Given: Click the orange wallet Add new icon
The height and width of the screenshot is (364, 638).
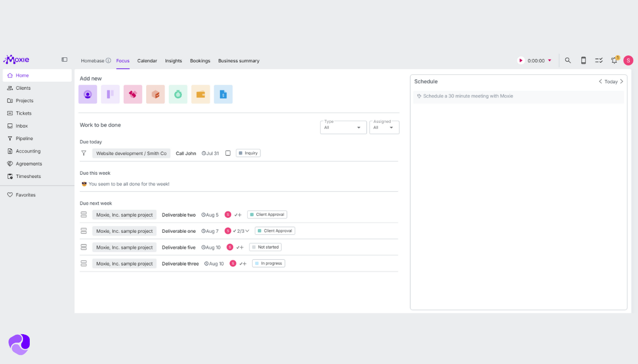Looking at the screenshot, I should [x=200, y=94].
